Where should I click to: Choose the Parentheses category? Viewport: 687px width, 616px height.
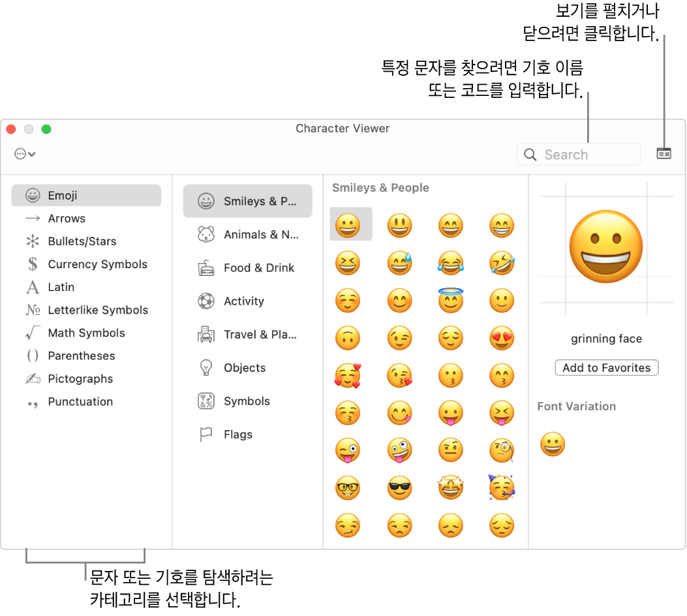pos(86,356)
